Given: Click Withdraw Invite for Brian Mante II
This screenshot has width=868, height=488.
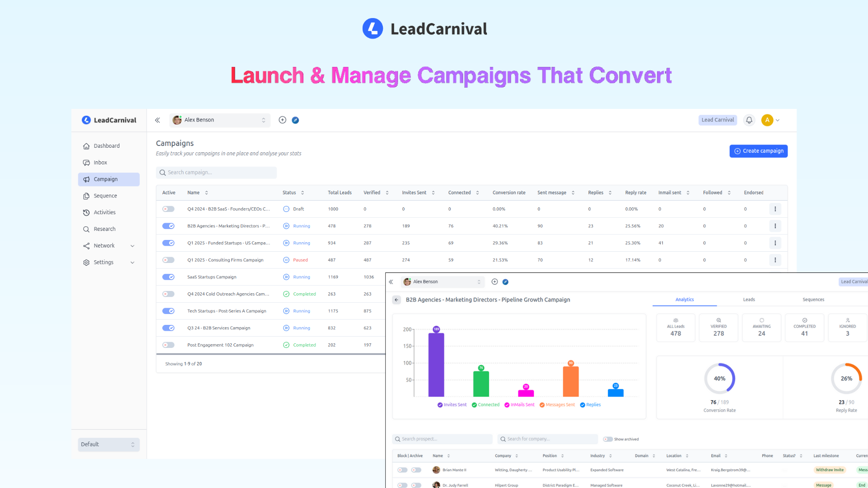Looking at the screenshot, I should click(829, 470).
